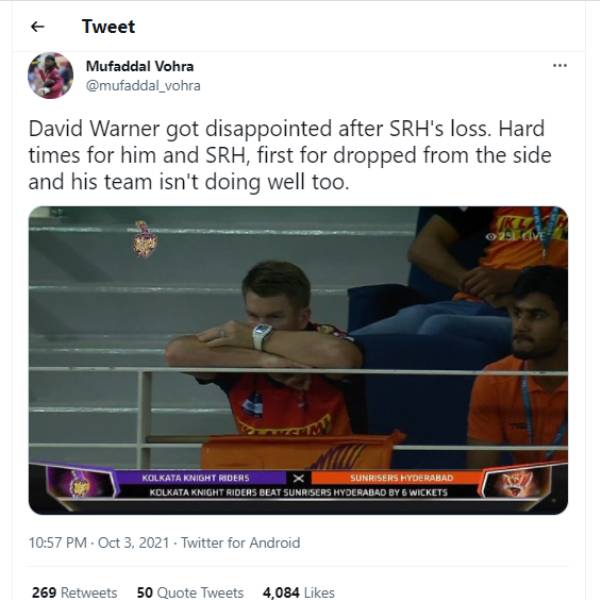Click the KKR logo watermark in the video frame
This screenshot has width=600, height=600.
[x=145, y=239]
